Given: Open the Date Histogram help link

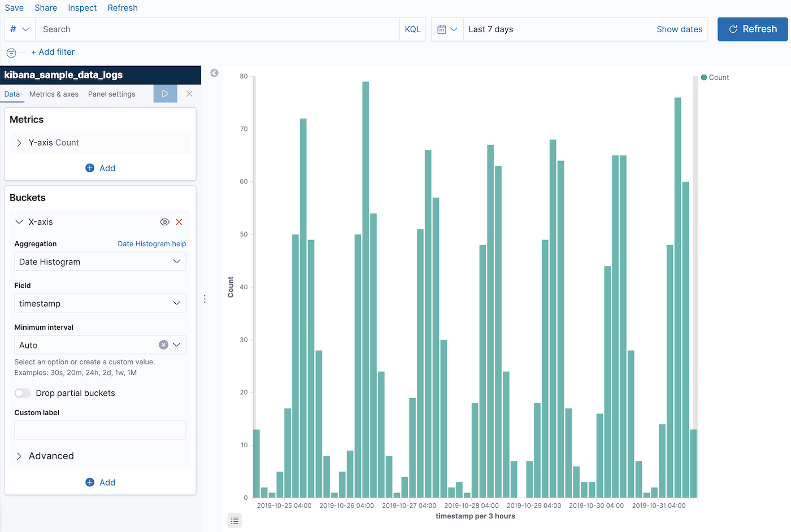Looking at the screenshot, I should point(151,243).
